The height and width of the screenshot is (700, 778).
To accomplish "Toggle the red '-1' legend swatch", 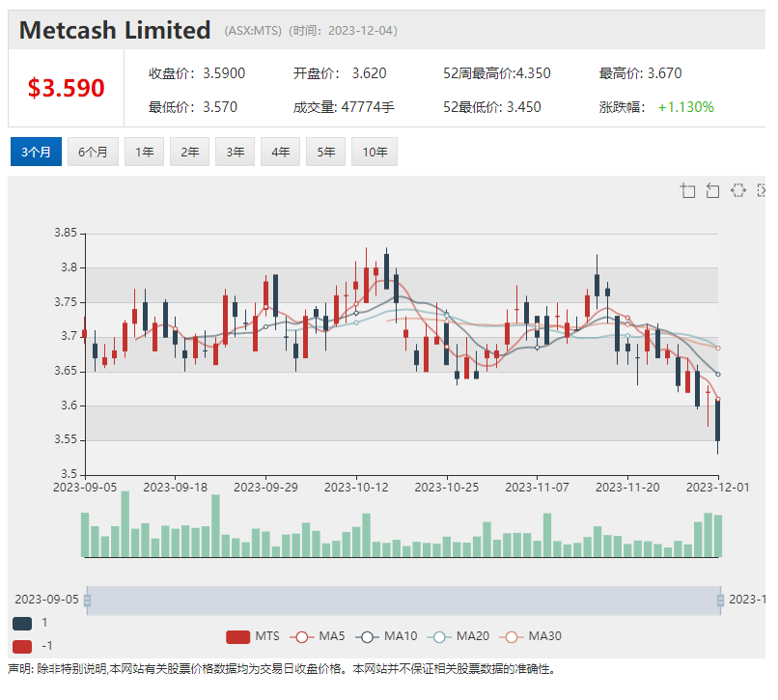I will point(22,646).
